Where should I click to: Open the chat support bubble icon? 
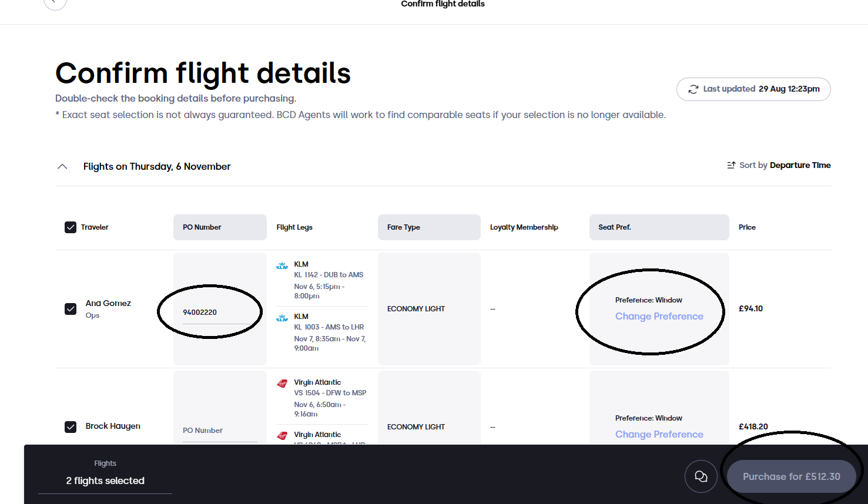tap(701, 476)
